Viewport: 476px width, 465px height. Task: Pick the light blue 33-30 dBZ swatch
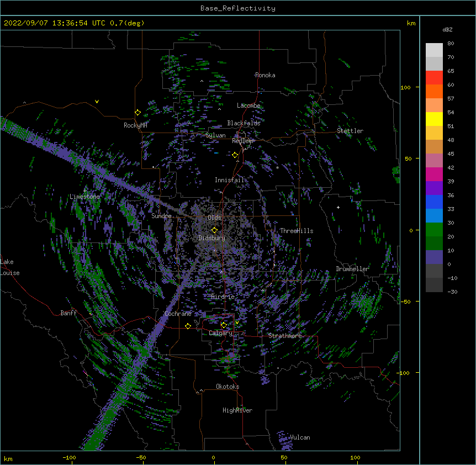click(434, 215)
